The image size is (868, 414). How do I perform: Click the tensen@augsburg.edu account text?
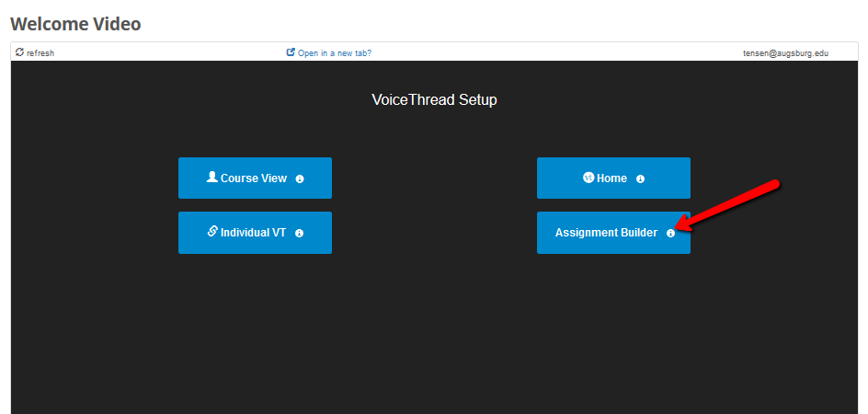[x=785, y=53]
